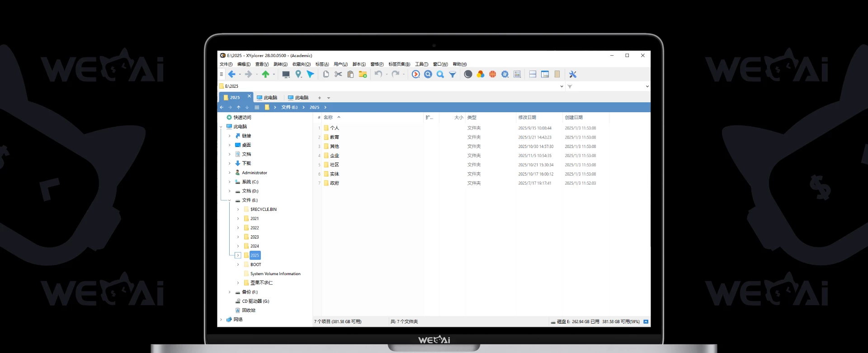This screenshot has height=353, width=868.
Task: Create new folder with folder-plus icon
Action: click(363, 74)
